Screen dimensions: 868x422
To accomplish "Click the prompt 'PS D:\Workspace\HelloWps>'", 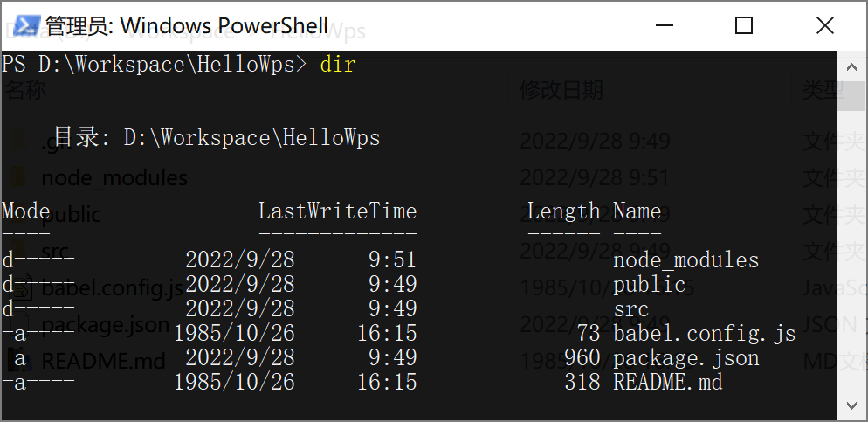I will point(154,65).
